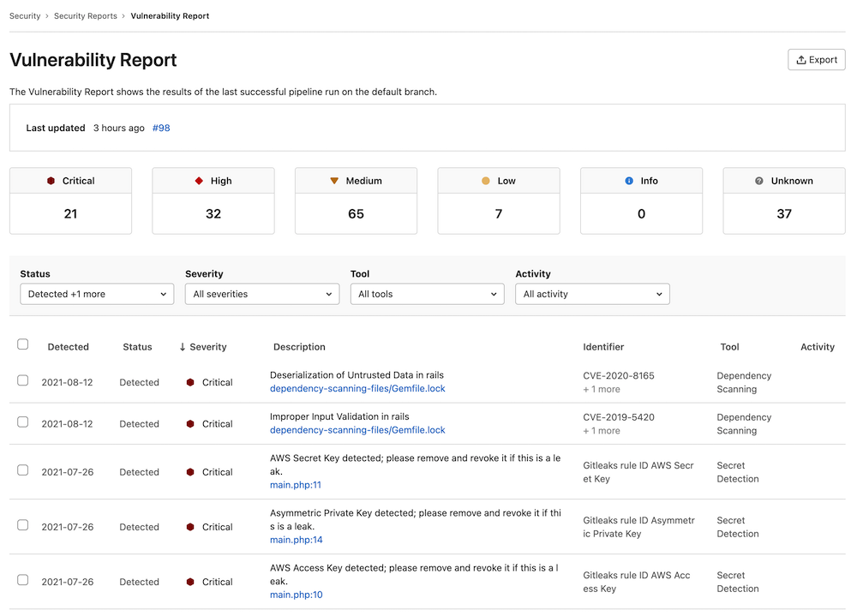857x616 pixels.
Task: Check the first vulnerability row checkbox
Action: pos(23,380)
